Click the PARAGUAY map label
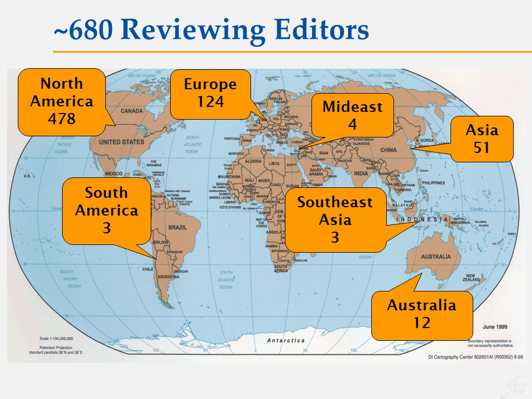Viewport: 532px width, 399px height. point(175,252)
